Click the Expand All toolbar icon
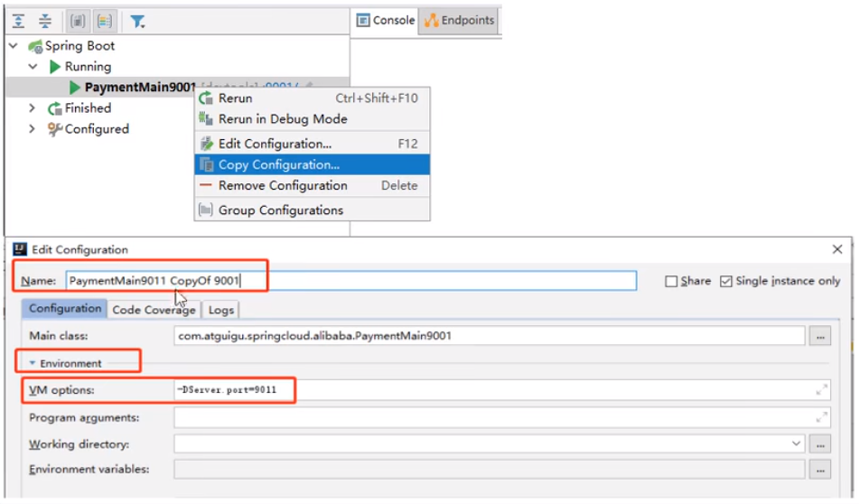This screenshot has height=504, width=859. pos(19,20)
